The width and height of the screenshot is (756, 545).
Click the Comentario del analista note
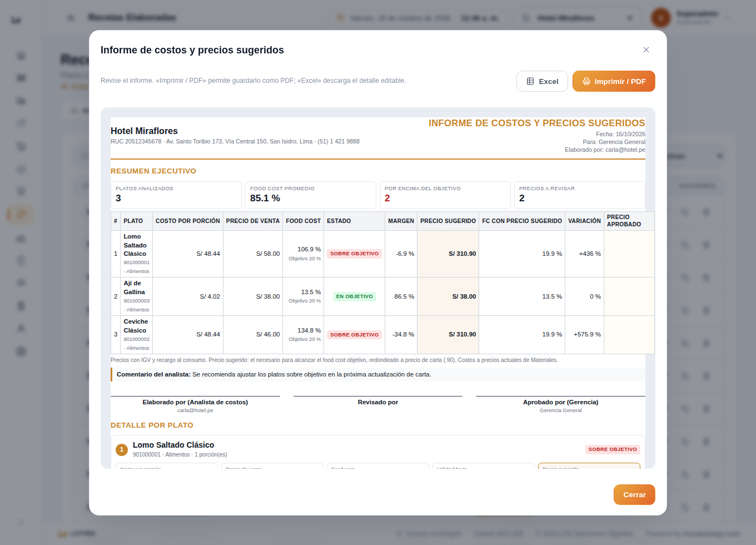click(378, 374)
